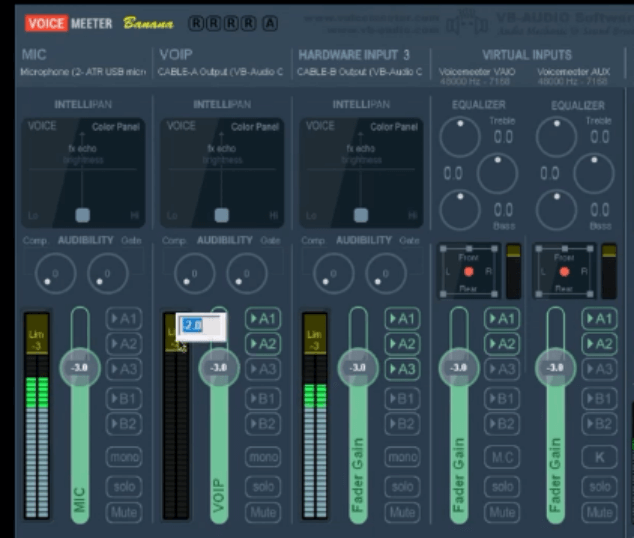The width and height of the screenshot is (634, 538).
Task: Open VOIP device selector CABLE-A Output
Action: click(220, 72)
